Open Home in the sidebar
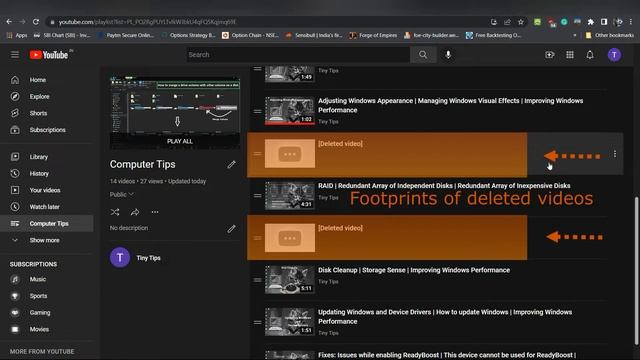Screen dimensions: 640x360 (47, 80)
